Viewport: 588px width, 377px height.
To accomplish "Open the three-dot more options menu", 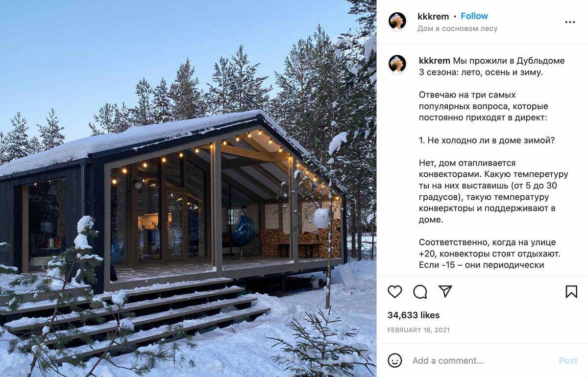I will (570, 22).
